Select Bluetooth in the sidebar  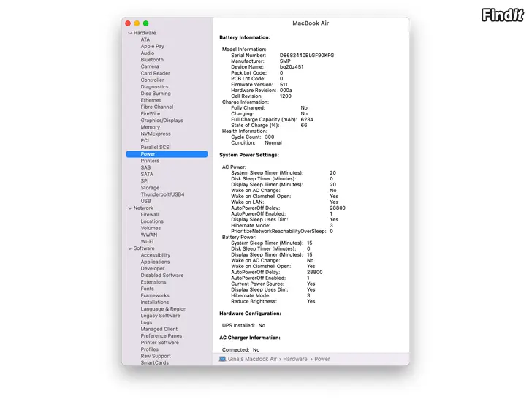click(152, 60)
